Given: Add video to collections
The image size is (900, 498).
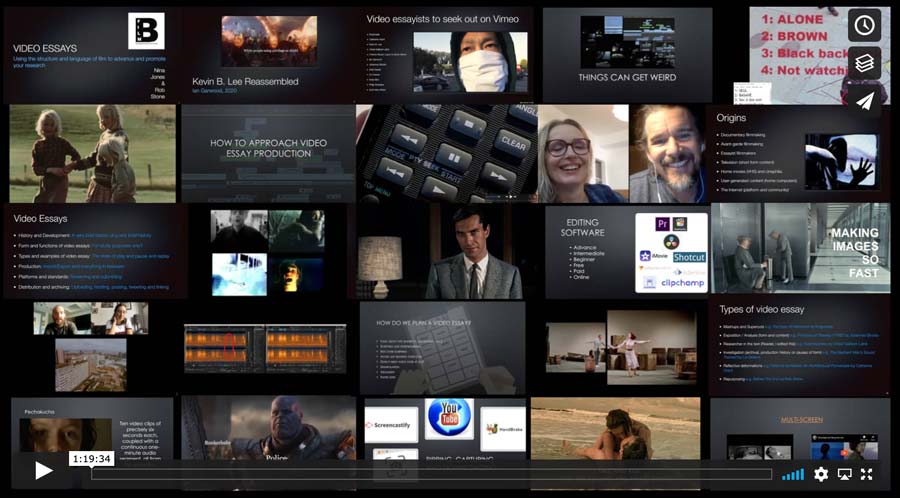Looking at the screenshot, I should [864, 63].
